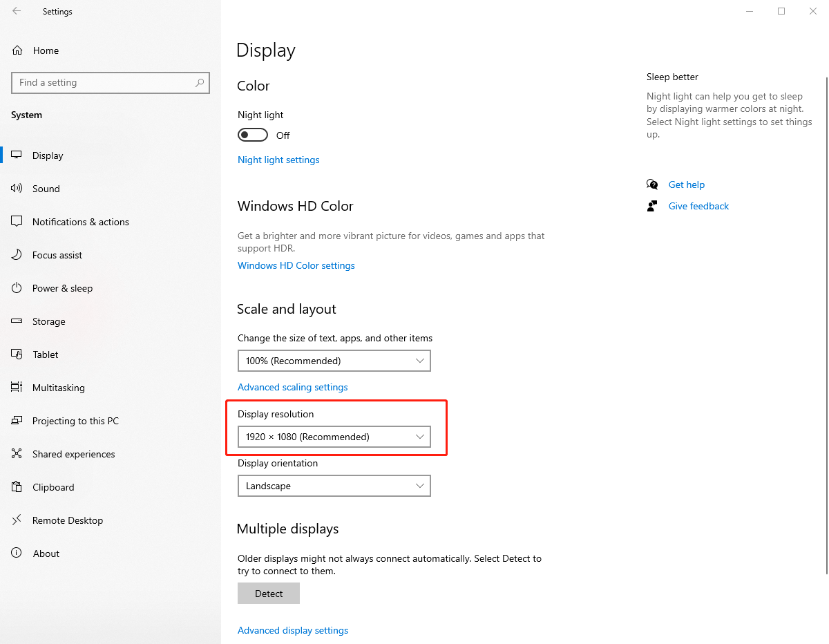Open the text scaling 100% dropdown
Viewport: 829px width, 644px height.
tap(334, 361)
